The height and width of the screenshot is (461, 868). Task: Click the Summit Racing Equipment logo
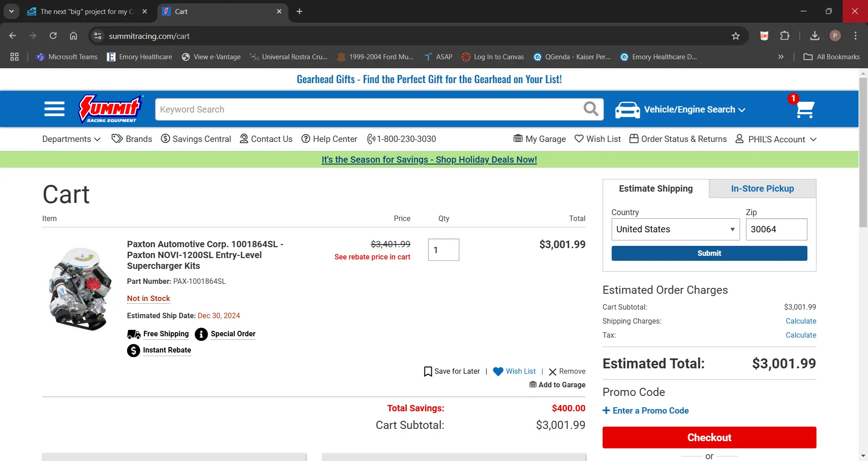coord(111,109)
